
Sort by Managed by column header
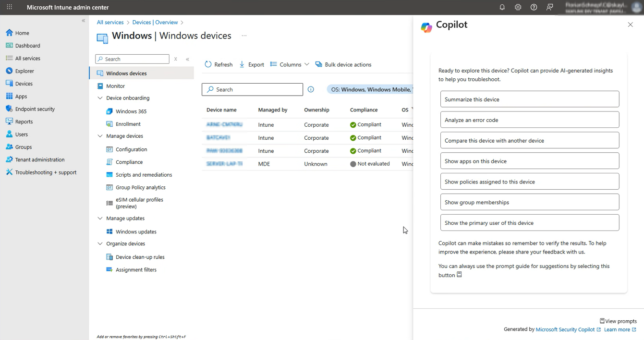(x=273, y=110)
